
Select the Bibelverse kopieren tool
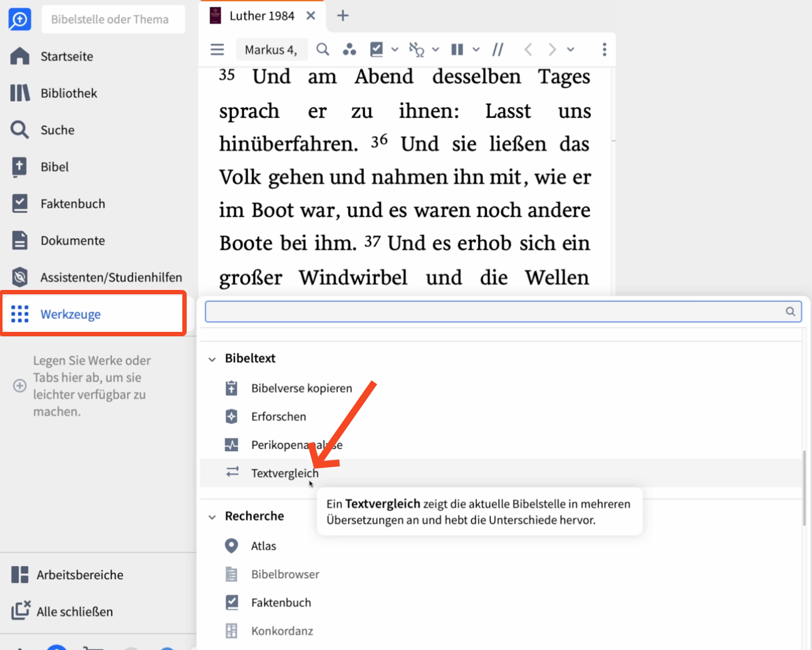tap(301, 388)
